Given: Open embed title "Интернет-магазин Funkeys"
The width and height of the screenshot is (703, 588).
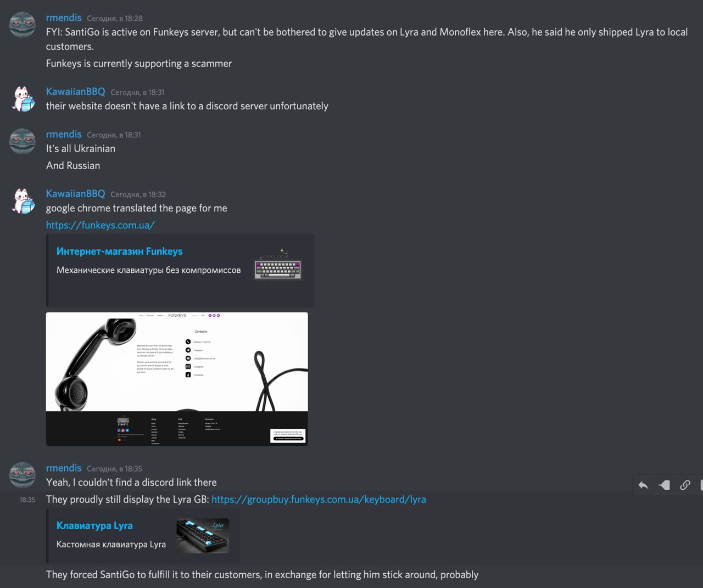Looking at the screenshot, I should (x=120, y=251).
